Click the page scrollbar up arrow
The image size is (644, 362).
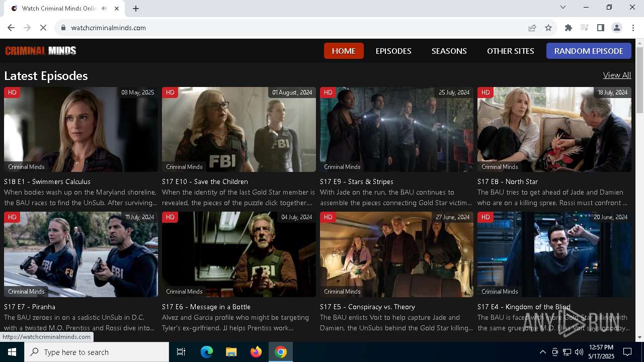pyautogui.click(x=639, y=43)
